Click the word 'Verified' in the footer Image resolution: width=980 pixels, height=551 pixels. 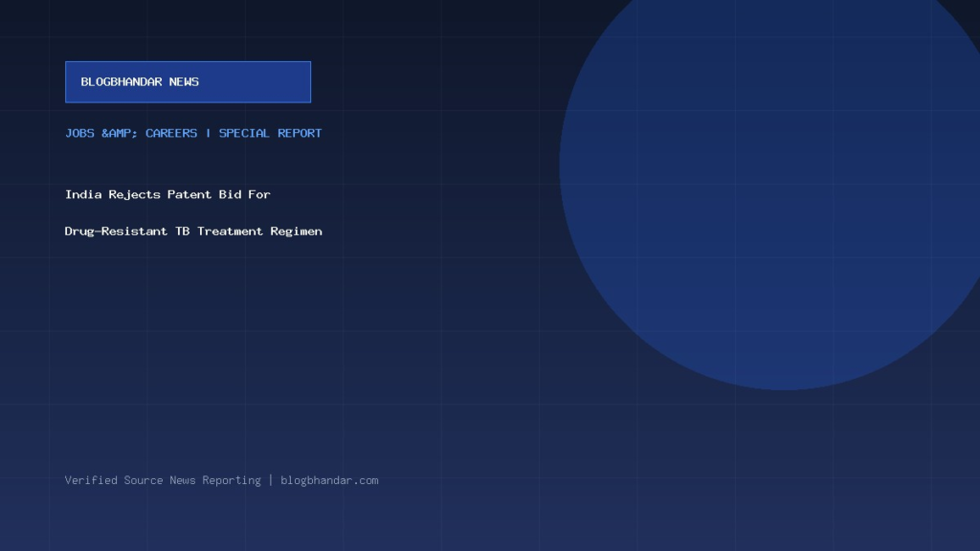pyautogui.click(x=91, y=480)
